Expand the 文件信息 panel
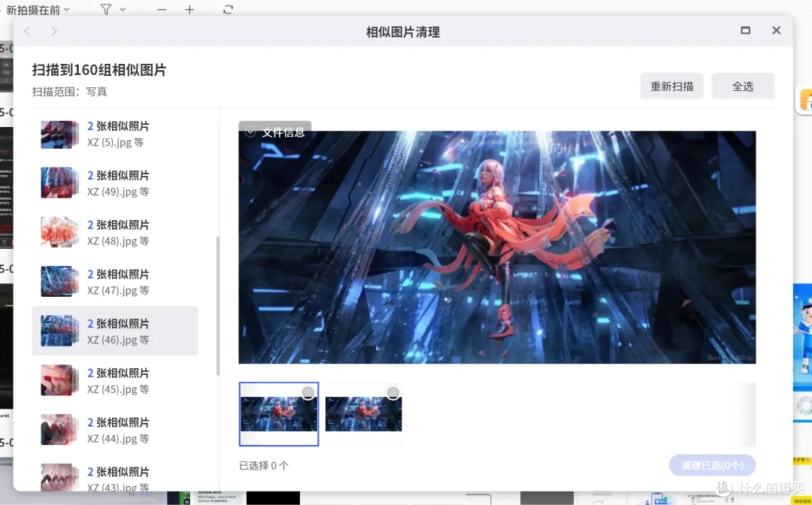The width and height of the screenshot is (812, 505). (x=274, y=132)
